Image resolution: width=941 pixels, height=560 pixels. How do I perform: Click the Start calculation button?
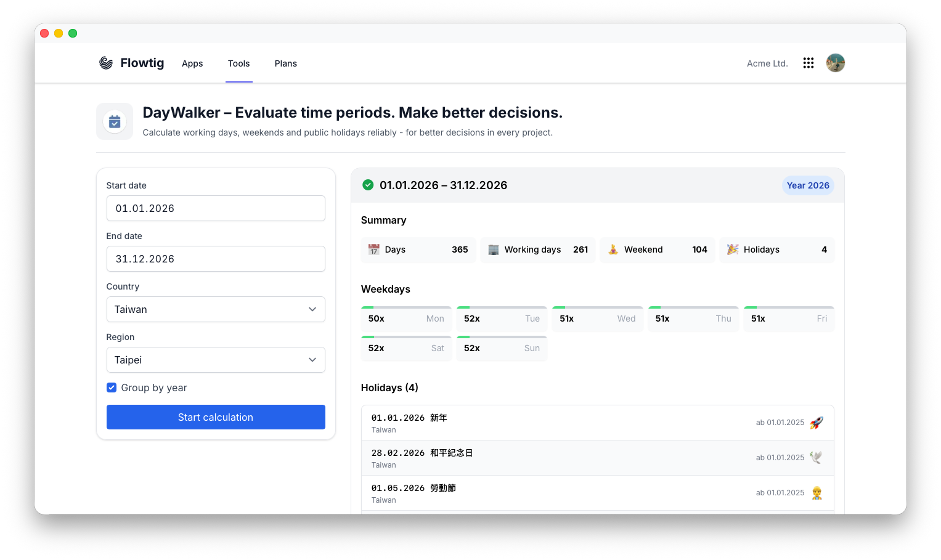[x=216, y=417]
